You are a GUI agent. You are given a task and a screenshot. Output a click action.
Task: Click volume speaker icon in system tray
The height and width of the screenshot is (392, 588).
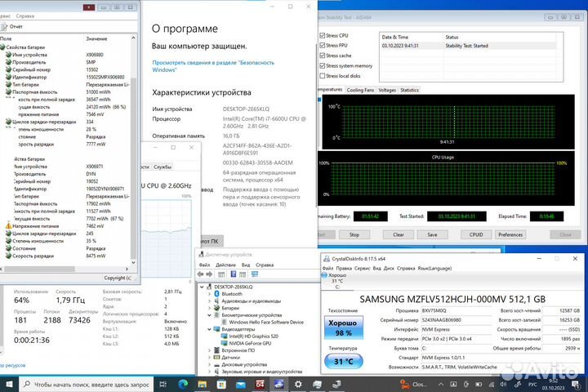pos(504,384)
